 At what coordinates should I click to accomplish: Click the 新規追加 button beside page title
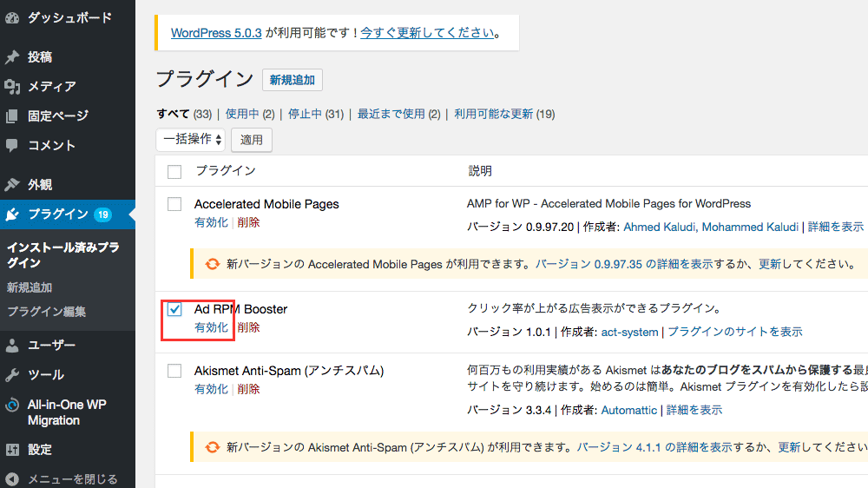tap(293, 80)
